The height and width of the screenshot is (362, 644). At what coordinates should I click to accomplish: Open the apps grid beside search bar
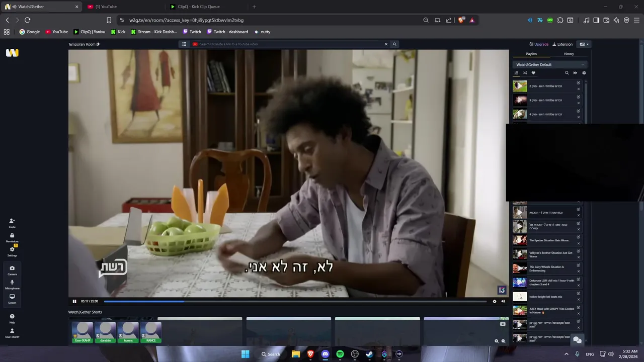coord(185,44)
